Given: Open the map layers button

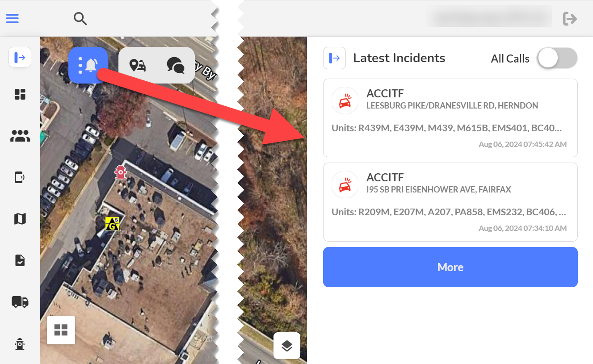Looking at the screenshot, I should 287,345.
